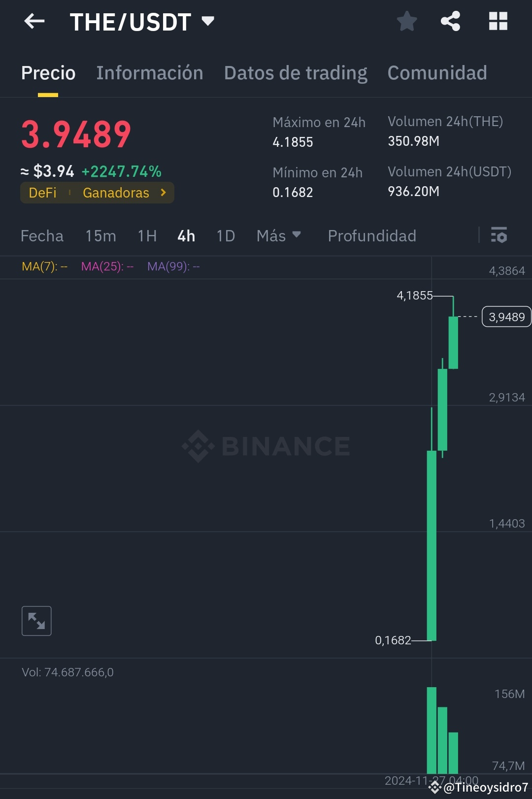Open the Más timeframe dropdown
532x799 pixels.
(x=278, y=236)
